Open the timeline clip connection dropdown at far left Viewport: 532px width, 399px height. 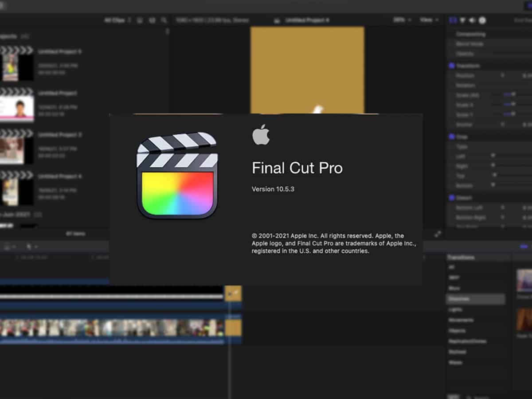(x=9, y=246)
